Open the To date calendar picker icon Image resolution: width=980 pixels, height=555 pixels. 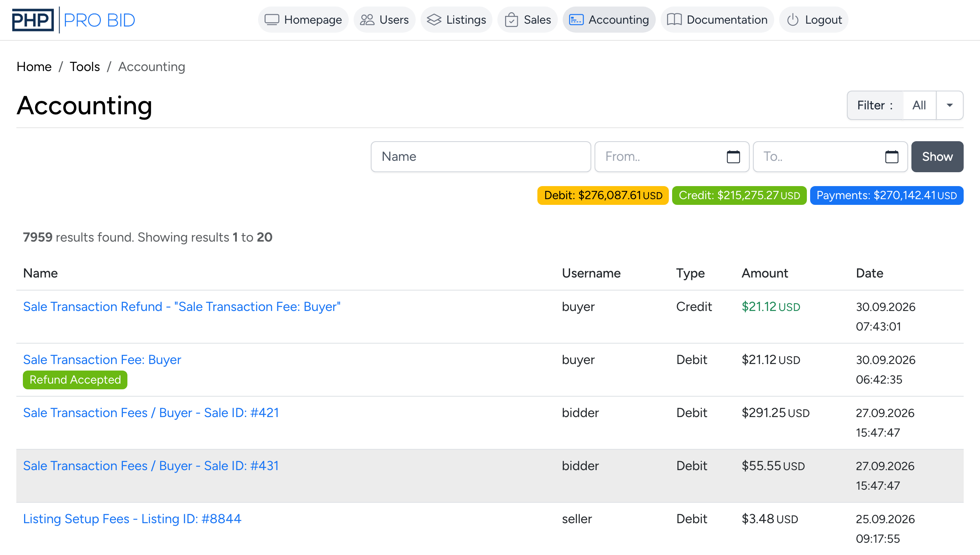click(892, 157)
